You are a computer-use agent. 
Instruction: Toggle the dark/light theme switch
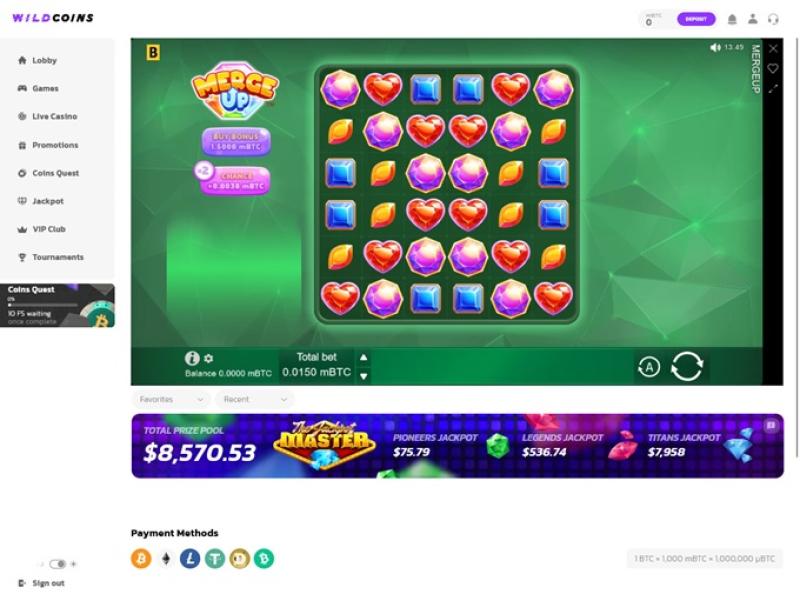[x=58, y=564]
